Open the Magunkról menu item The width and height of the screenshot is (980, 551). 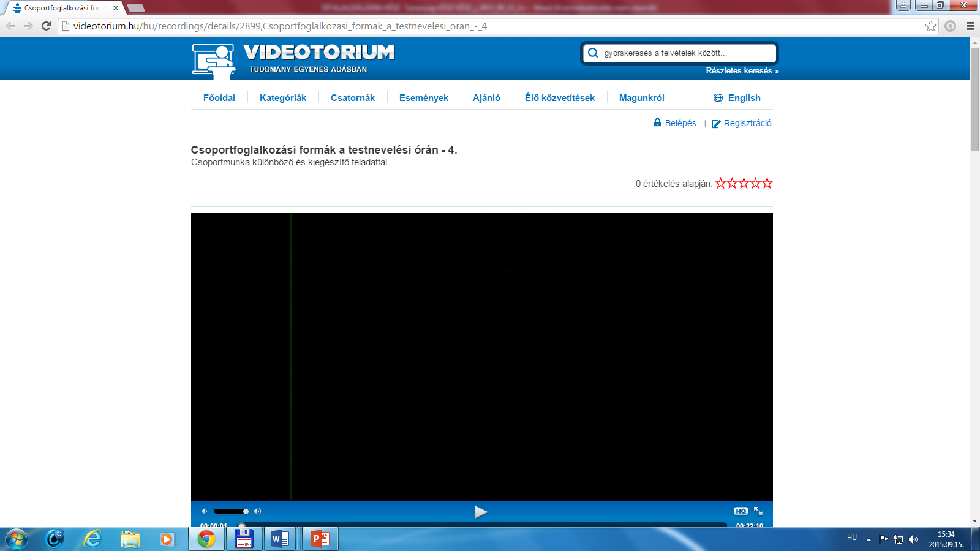pos(642,98)
